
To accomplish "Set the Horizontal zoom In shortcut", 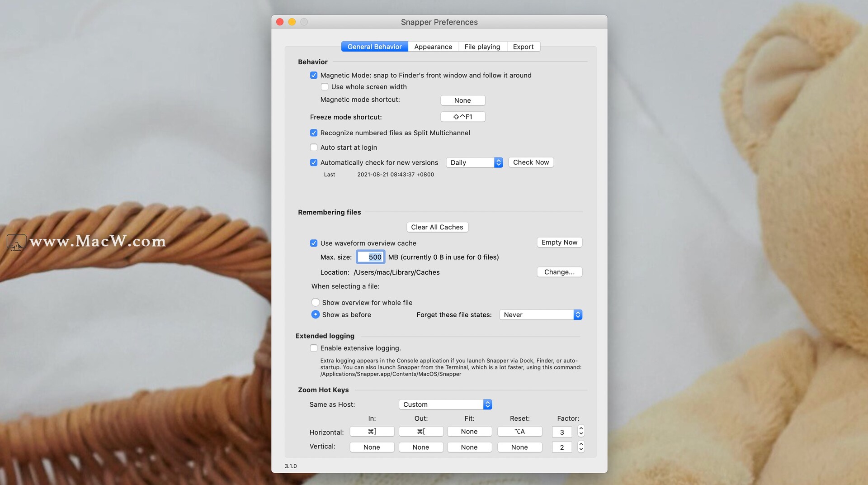I will point(372,432).
